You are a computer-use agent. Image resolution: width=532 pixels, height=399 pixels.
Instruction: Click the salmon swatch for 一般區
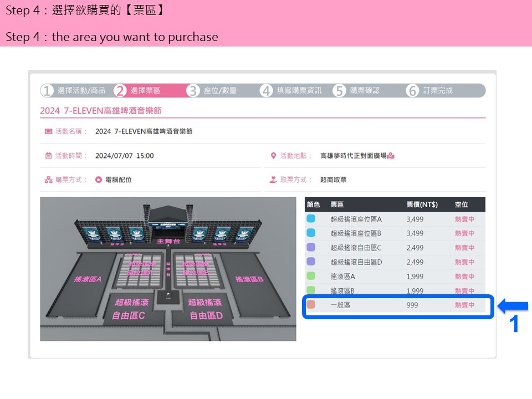[x=311, y=305]
